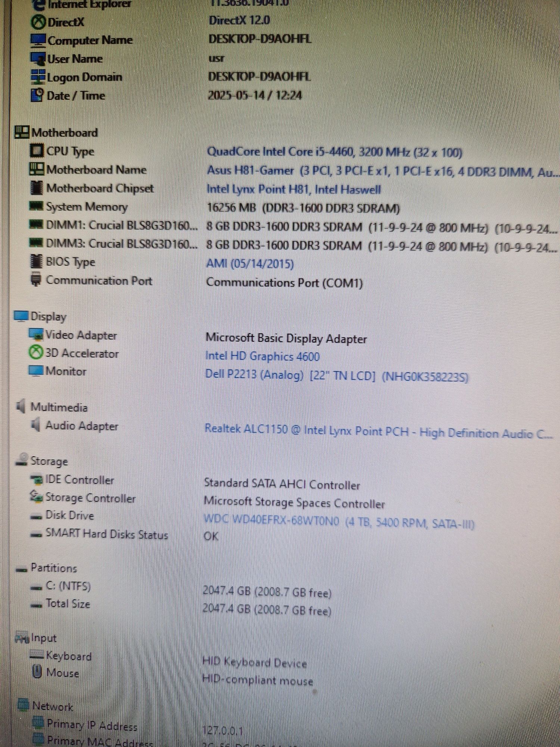
Task: Select the SMART Hard Disks Status label
Action: click(x=107, y=534)
